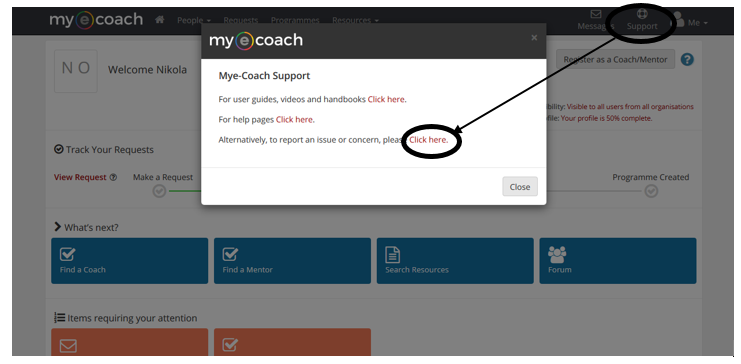
Task: Open Messages from the top bar
Action: click(595, 20)
